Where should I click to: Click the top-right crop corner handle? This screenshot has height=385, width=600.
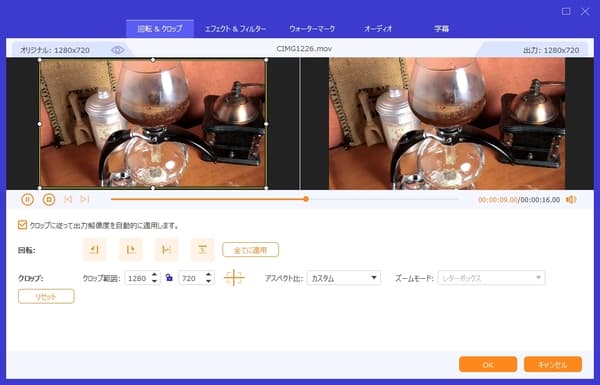pyautogui.click(x=266, y=60)
